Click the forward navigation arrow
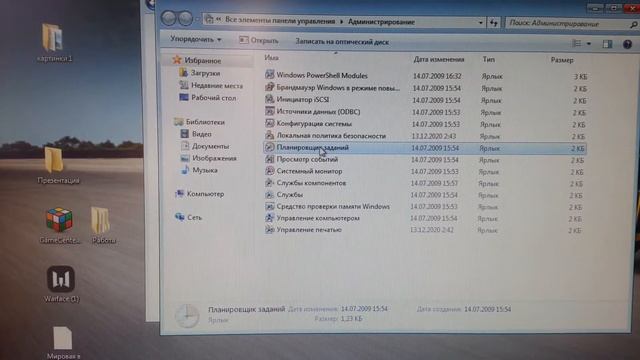 (x=186, y=18)
